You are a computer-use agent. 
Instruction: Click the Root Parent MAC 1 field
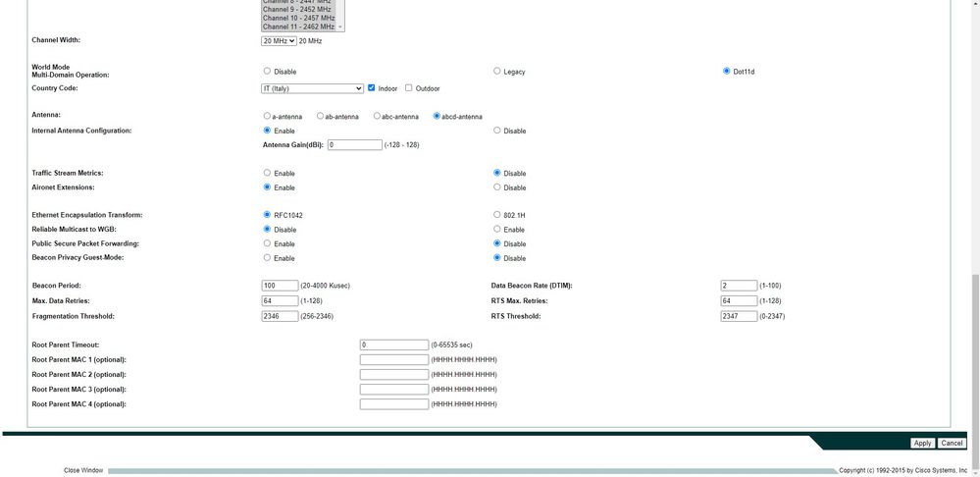click(x=394, y=360)
